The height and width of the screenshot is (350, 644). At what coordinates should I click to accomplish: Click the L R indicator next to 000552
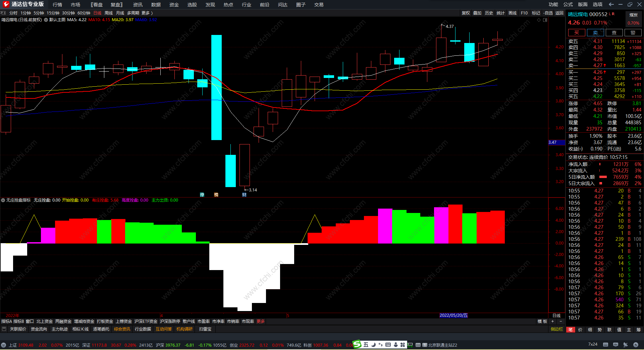point(612,14)
